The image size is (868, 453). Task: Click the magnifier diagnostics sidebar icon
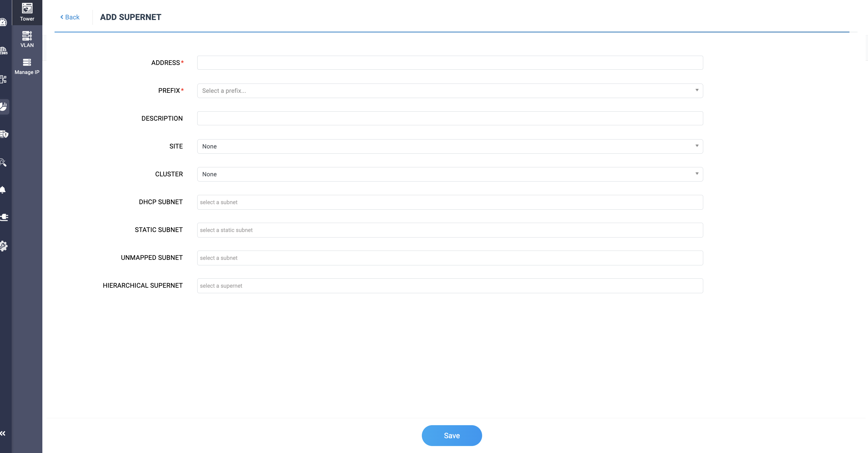click(x=3, y=162)
